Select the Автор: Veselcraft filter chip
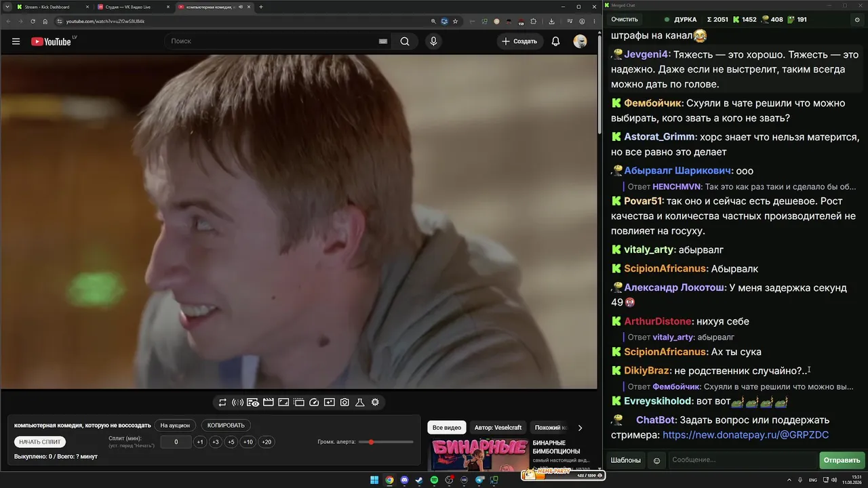Image resolution: width=868 pixels, height=488 pixels. (x=498, y=428)
